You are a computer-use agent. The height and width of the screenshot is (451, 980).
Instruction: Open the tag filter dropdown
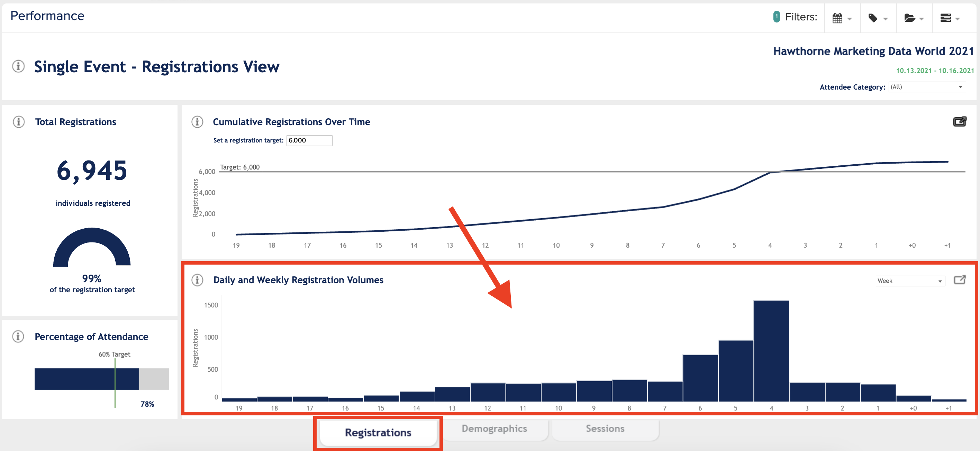coord(878,18)
